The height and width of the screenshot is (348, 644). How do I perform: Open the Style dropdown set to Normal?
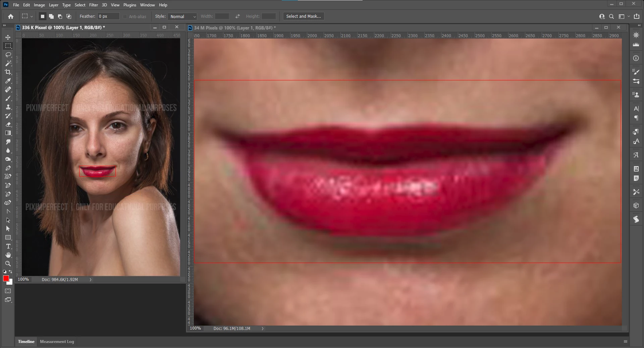point(182,16)
